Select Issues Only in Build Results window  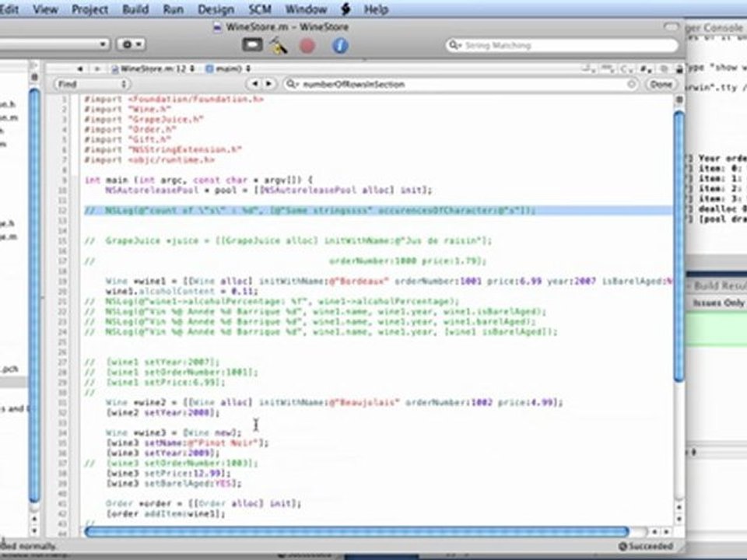click(718, 303)
